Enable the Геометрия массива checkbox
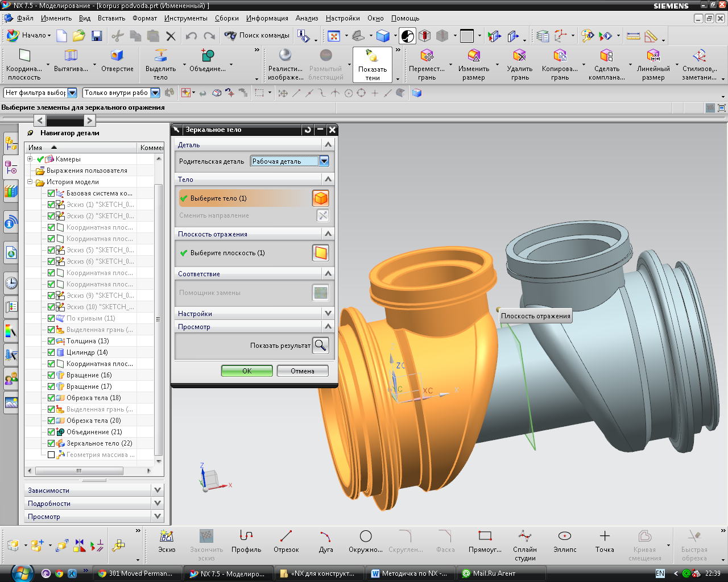The height and width of the screenshot is (582, 728). point(51,455)
